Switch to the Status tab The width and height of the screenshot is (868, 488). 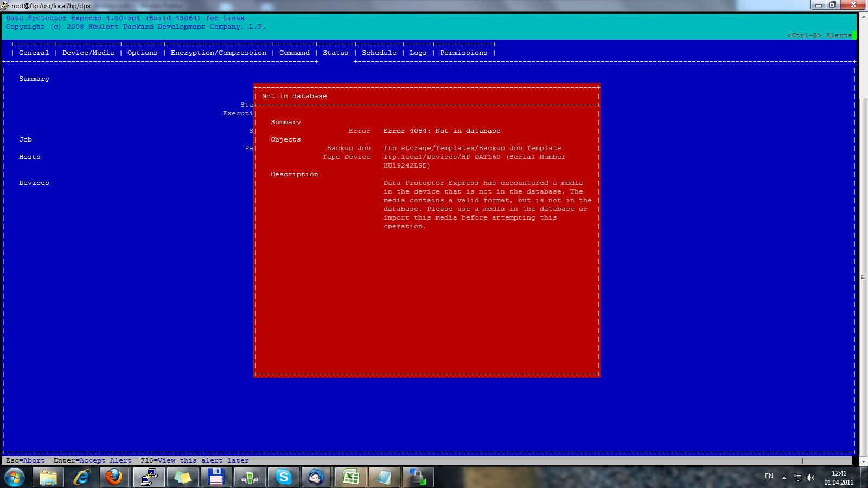click(336, 53)
